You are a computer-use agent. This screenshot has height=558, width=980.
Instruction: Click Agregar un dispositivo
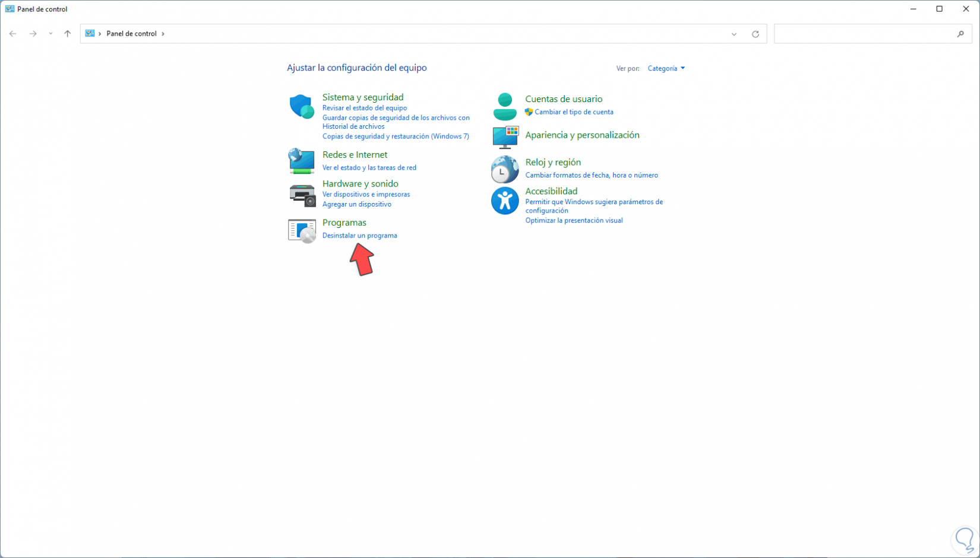point(357,204)
